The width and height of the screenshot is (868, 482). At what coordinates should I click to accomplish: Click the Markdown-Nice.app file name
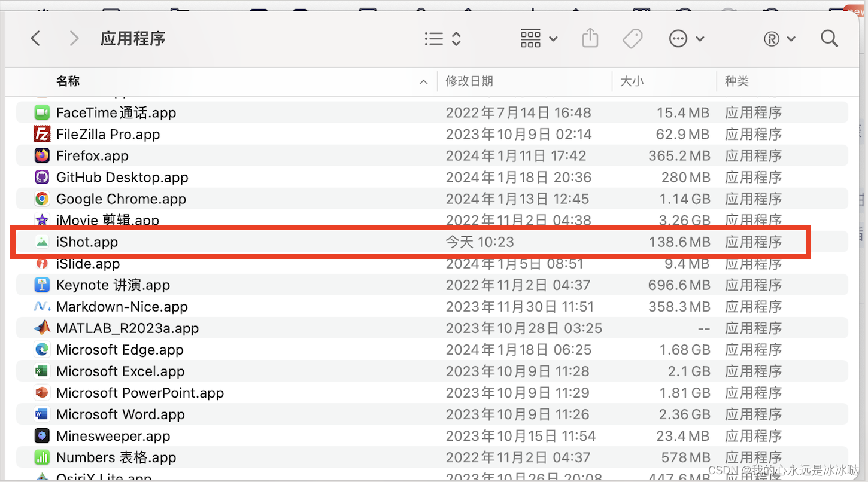[x=122, y=306]
